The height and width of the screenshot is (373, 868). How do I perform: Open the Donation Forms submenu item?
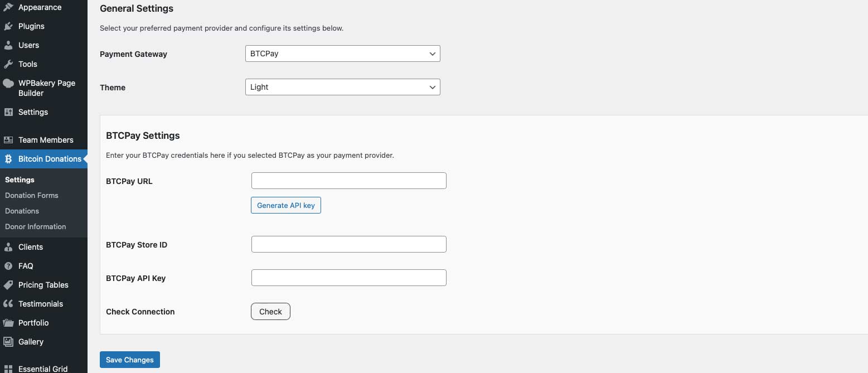pos(31,195)
